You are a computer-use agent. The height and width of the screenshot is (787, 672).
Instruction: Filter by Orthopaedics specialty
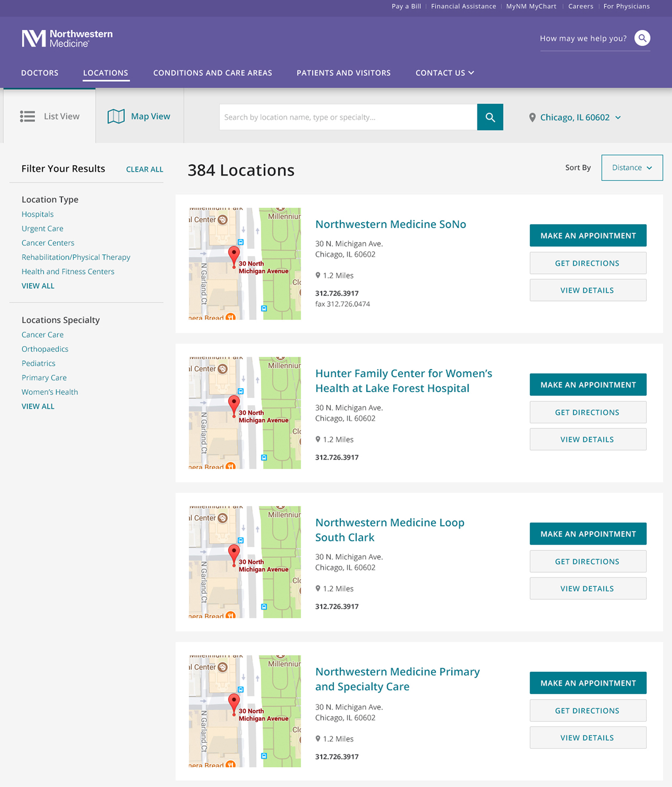[45, 349]
